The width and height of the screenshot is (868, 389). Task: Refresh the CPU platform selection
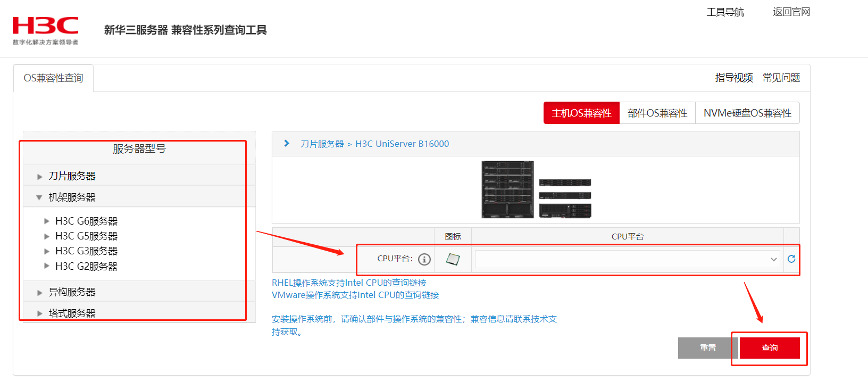point(791,259)
